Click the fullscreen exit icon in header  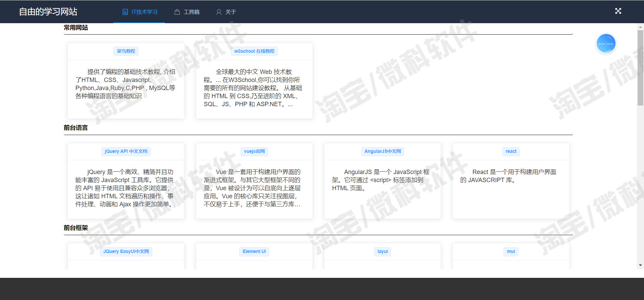618,11
